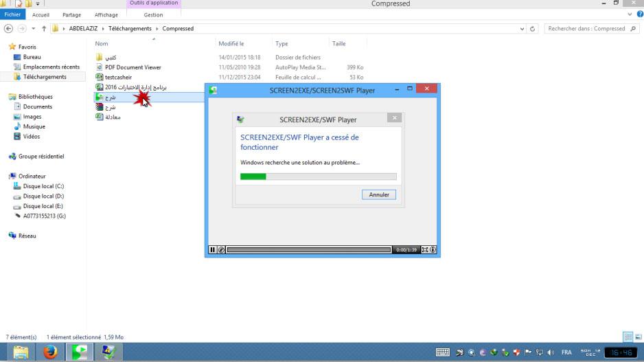Toggle fullscreen in the SCREEN2EXE player
This screenshot has height=362, width=644.
tap(425, 249)
